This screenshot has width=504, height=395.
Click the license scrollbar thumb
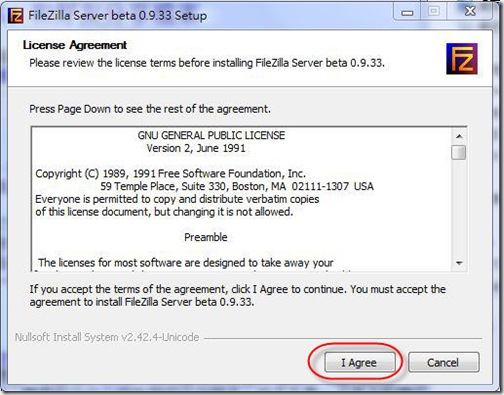(x=459, y=153)
